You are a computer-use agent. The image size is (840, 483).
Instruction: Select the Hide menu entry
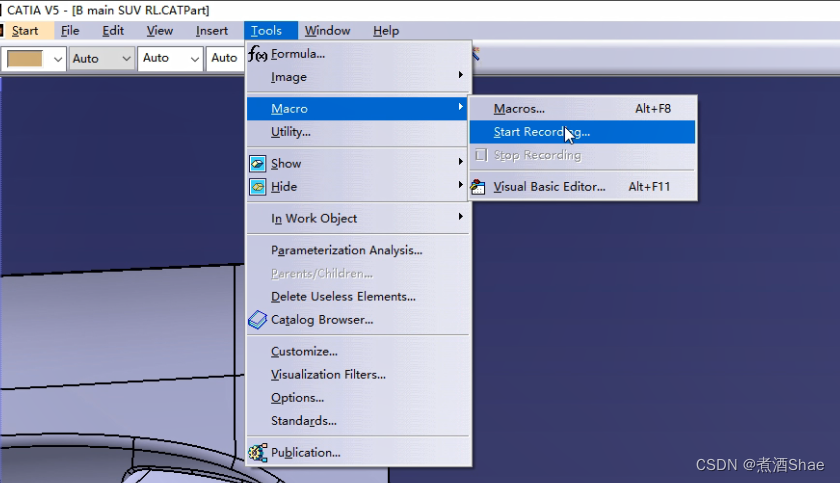coord(358,187)
